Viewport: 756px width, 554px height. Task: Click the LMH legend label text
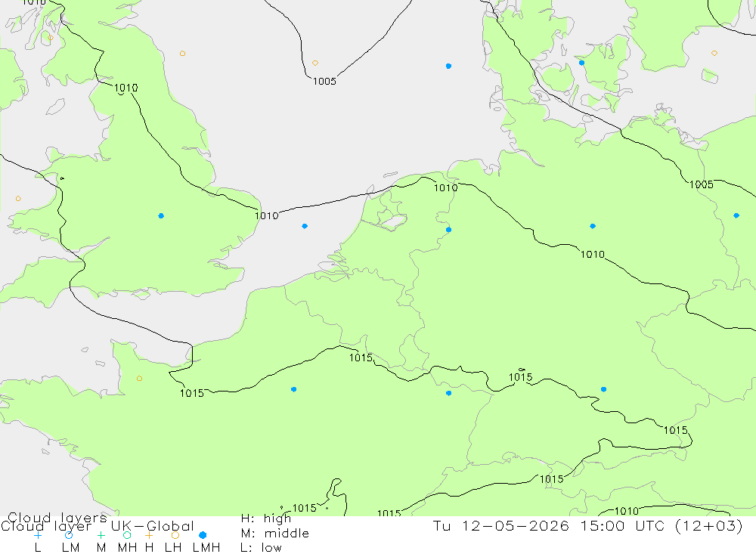[x=206, y=548]
